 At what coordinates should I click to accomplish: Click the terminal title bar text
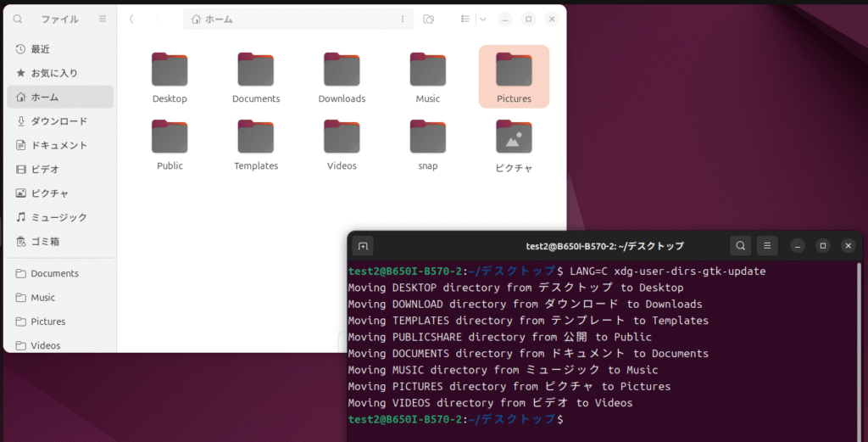coord(604,246)
